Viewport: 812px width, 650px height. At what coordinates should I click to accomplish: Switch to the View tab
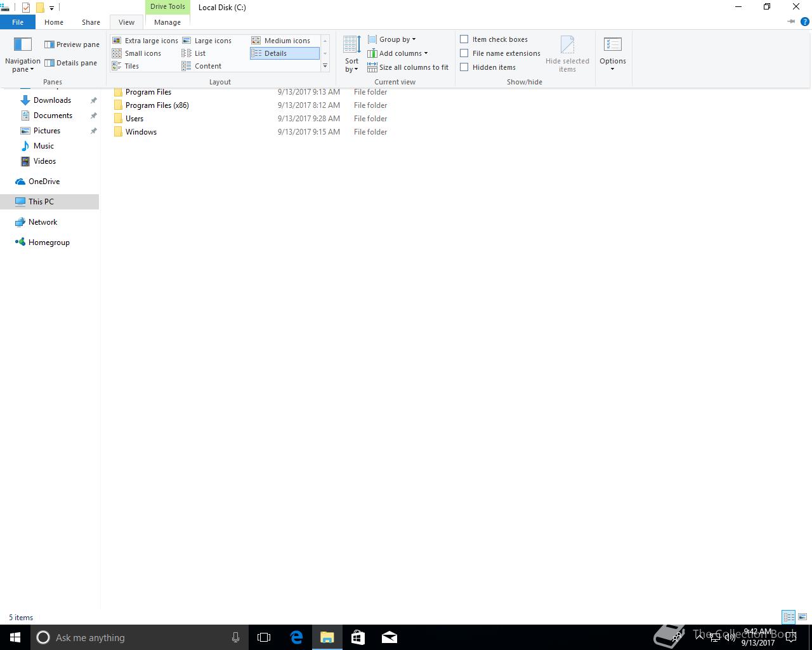pos(126,22)
